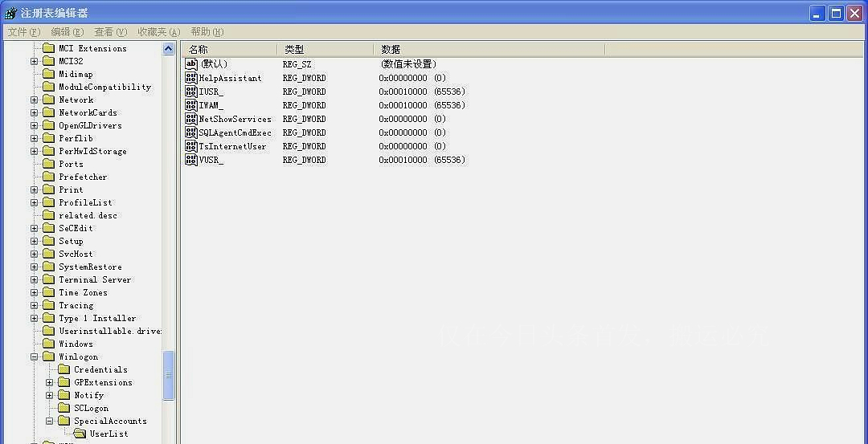The image size is (868, 444).
Task: Sort by the 类型 column header
Action: [325, 50]
